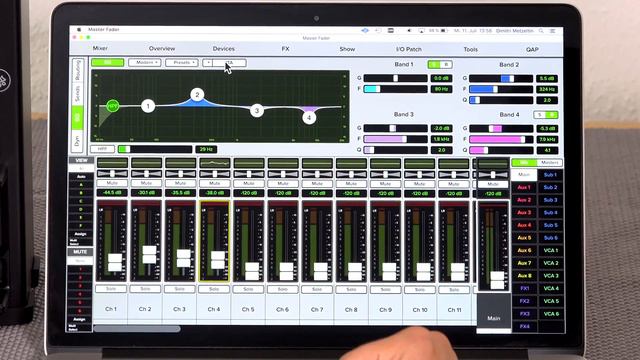The height and width of the screenshot is (360, 640).
Task: Open macOS Spotlight search icon
Action: pos(541,31)
